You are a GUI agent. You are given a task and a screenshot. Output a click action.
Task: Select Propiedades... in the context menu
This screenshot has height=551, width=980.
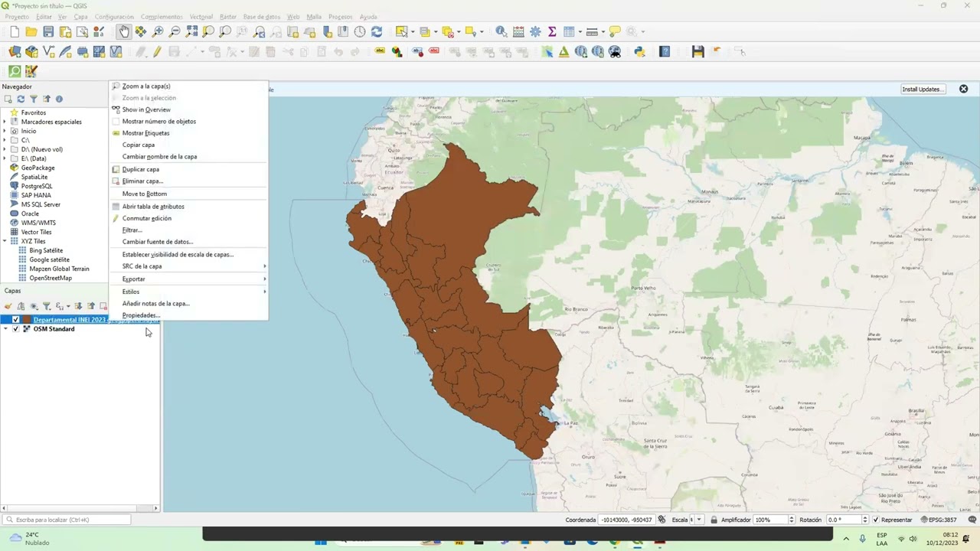coord(189,315)
